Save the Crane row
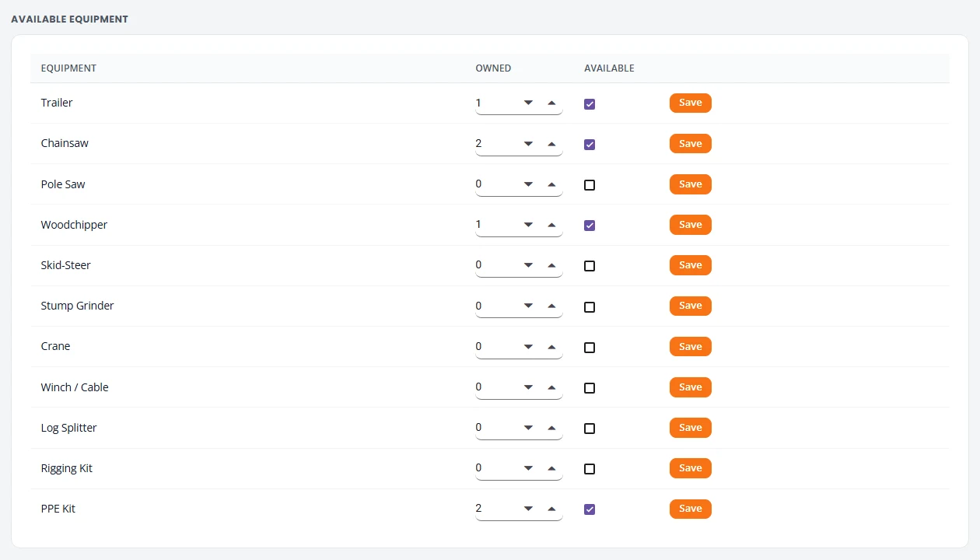 coord(691,347)
